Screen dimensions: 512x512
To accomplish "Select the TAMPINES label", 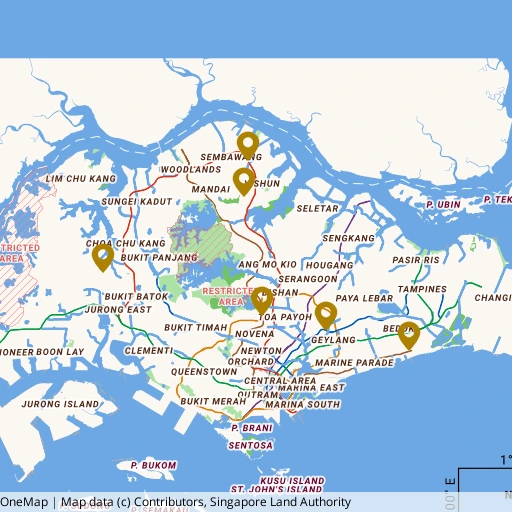I will coord(422,289).
